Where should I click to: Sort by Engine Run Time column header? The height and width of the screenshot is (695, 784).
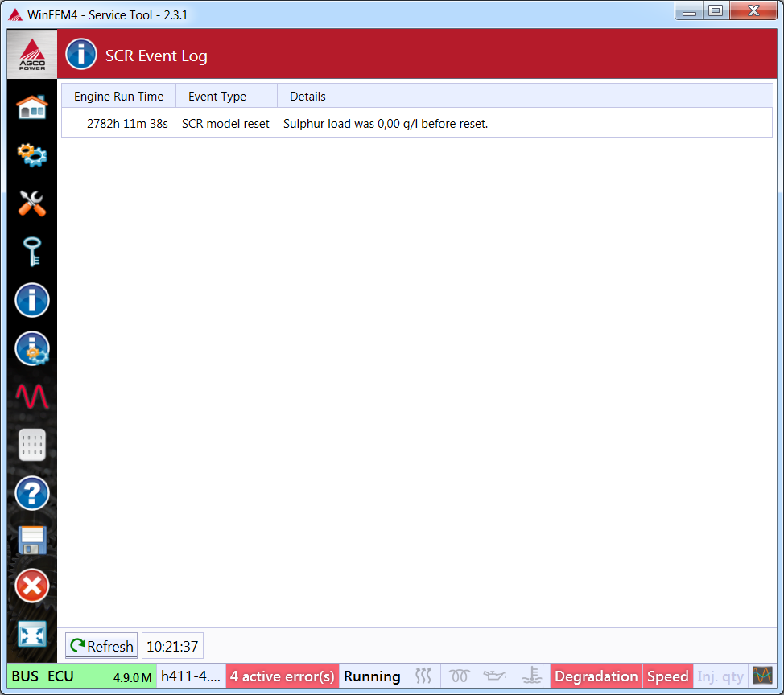pos(118,97)
